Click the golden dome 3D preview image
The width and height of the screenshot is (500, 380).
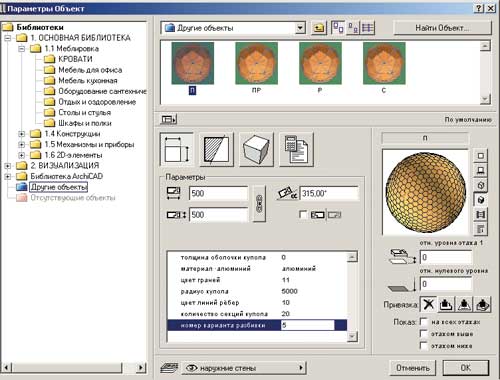(x=426, y=193)
